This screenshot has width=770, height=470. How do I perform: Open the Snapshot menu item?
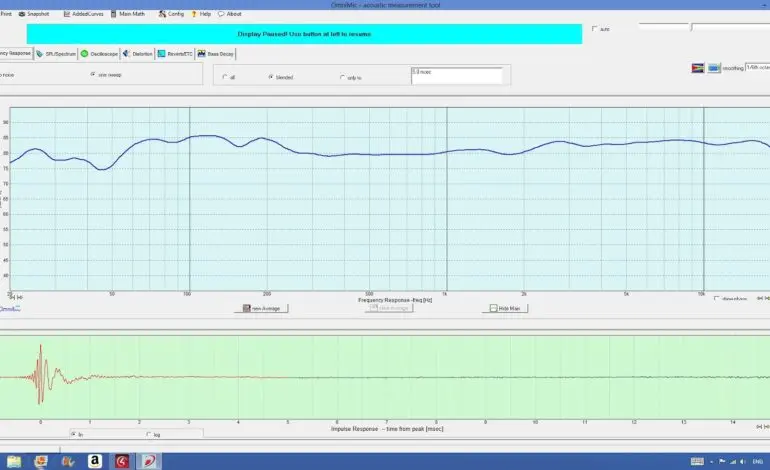pyautogui.click(x=34, y=14)
